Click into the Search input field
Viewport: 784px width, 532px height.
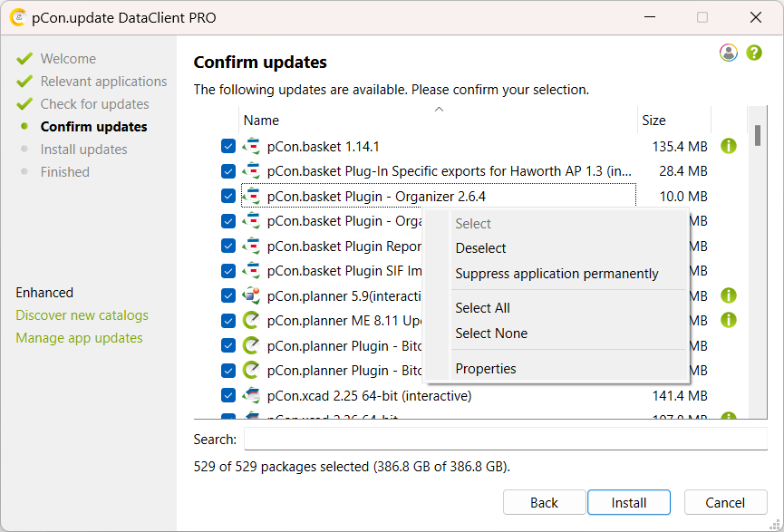[506, 439]
